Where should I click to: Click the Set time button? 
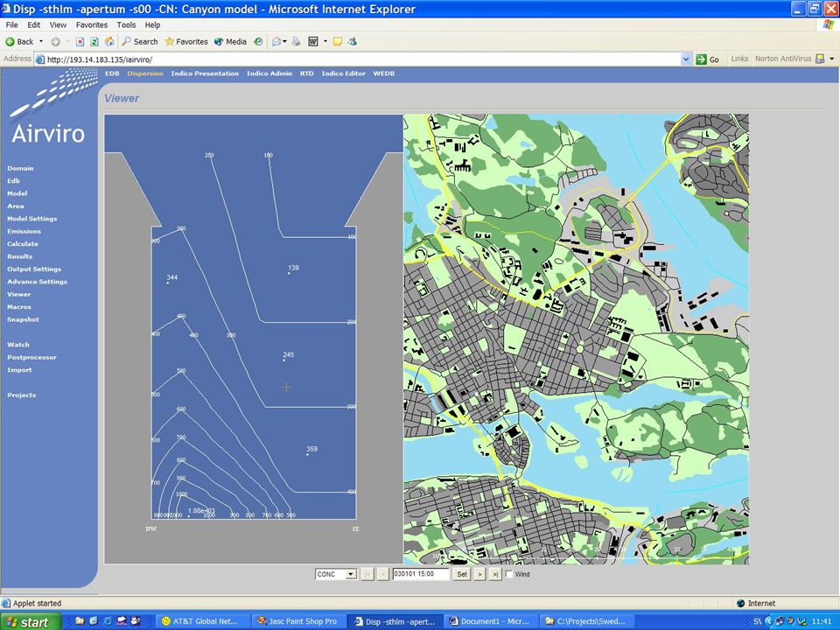[462, 574]
